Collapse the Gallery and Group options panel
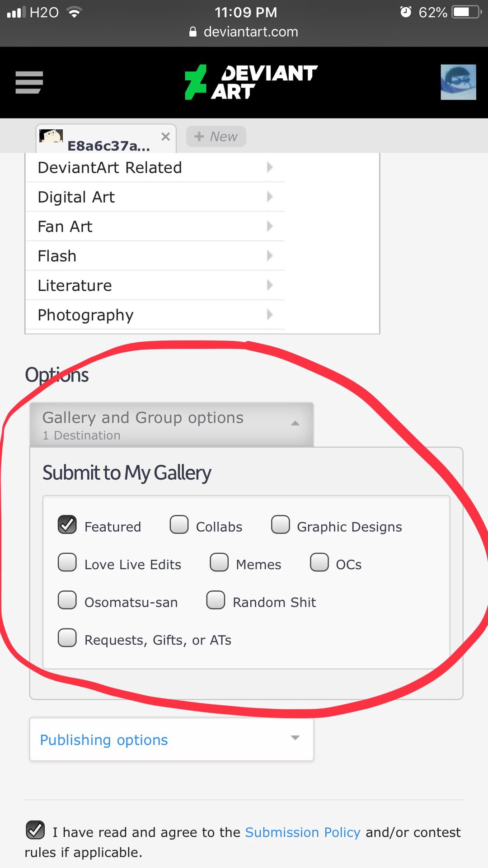 [172, 424]
